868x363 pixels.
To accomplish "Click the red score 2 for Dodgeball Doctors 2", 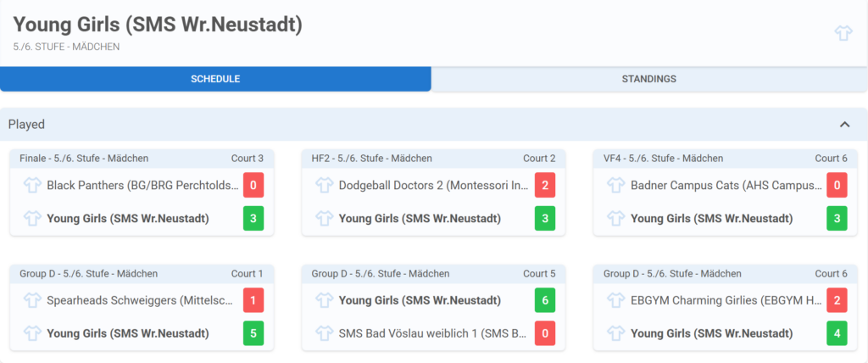I will [545, 185].
